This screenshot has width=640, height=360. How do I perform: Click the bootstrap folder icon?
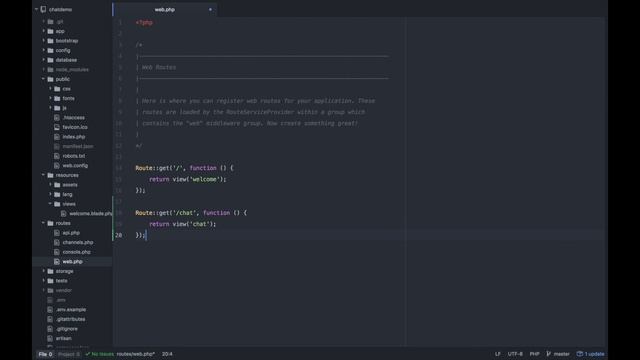[x=50, y=41]
